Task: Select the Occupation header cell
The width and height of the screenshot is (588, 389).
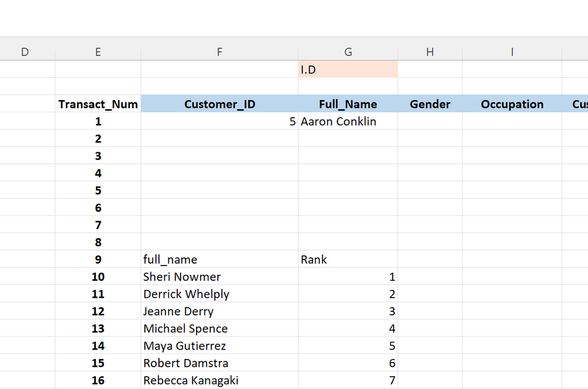Action: [x=511, y=104]
